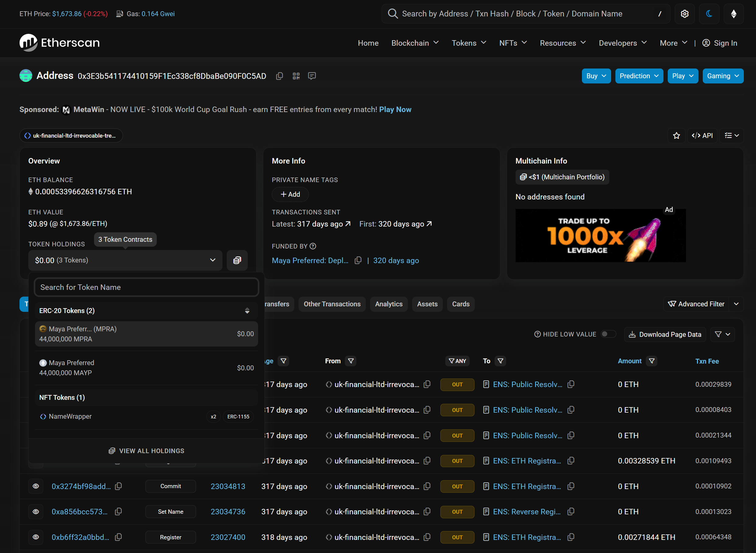Click the Ethereum network diamond icon
The width and height of the screenshot is (756, 553).
733,14
